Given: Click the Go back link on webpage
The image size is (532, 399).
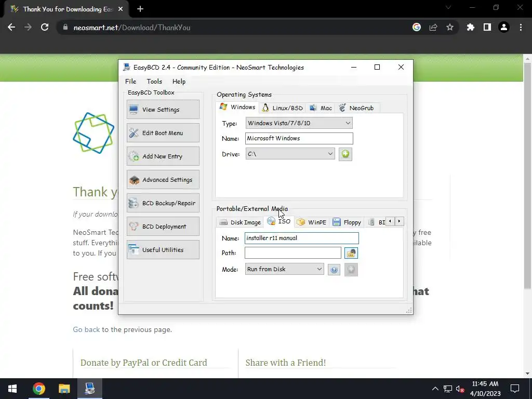Looking at the screenshot, I should tap(86, 329).
